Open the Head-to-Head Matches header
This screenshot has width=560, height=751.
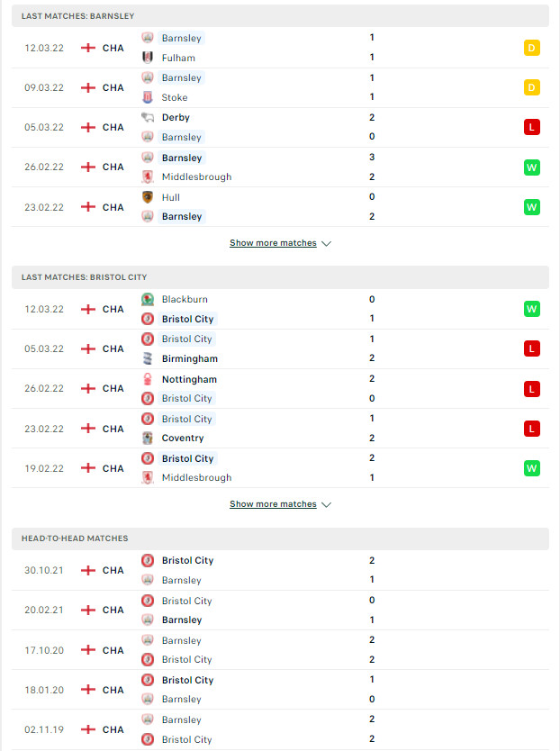click(280, 538)
